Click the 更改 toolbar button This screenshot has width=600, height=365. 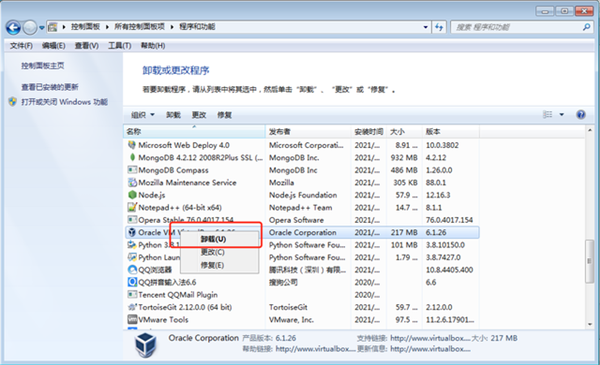click(x=199, y=115)
